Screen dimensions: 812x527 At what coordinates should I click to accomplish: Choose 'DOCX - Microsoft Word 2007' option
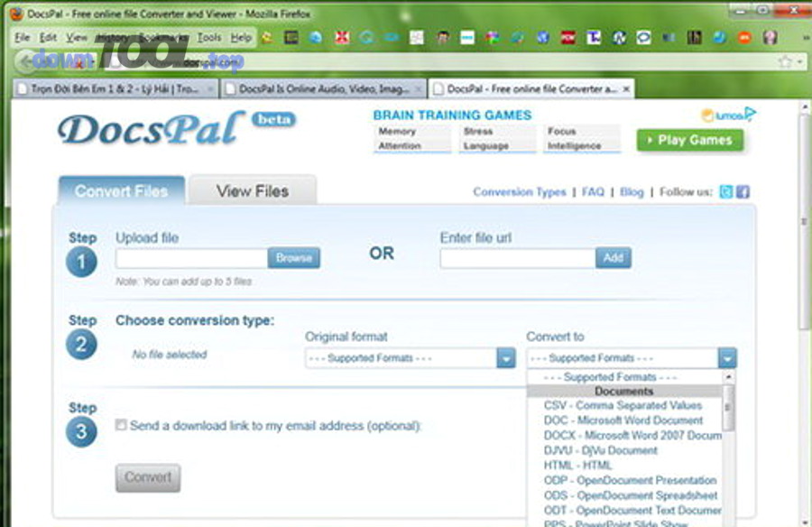coord(623,435)
